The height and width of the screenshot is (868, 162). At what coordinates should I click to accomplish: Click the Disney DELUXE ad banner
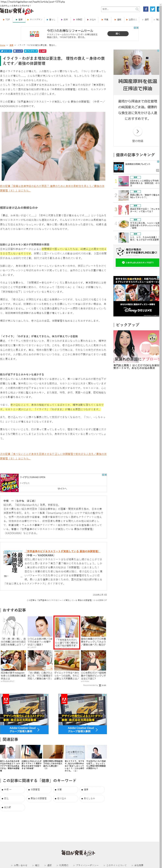click(x=136, y=296)
